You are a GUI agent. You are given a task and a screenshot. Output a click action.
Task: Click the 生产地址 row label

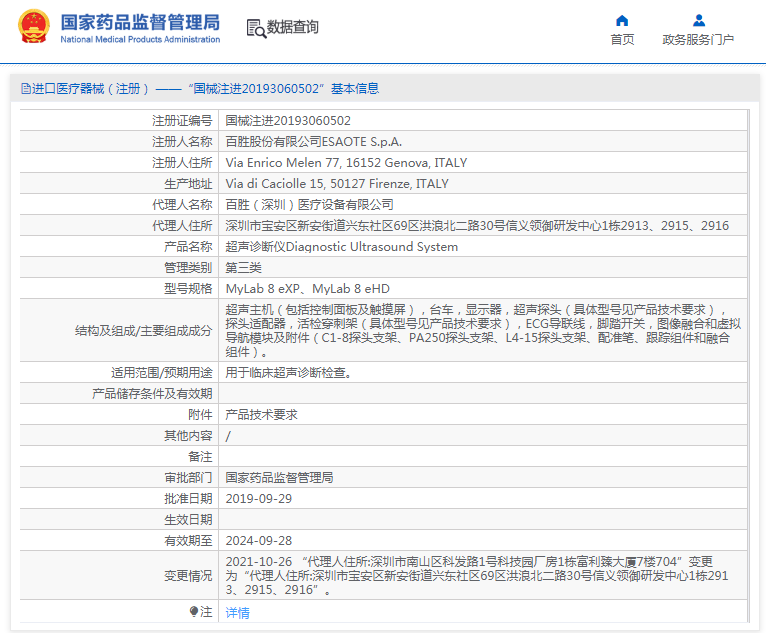pyautogui.click(x=188, y=184)
